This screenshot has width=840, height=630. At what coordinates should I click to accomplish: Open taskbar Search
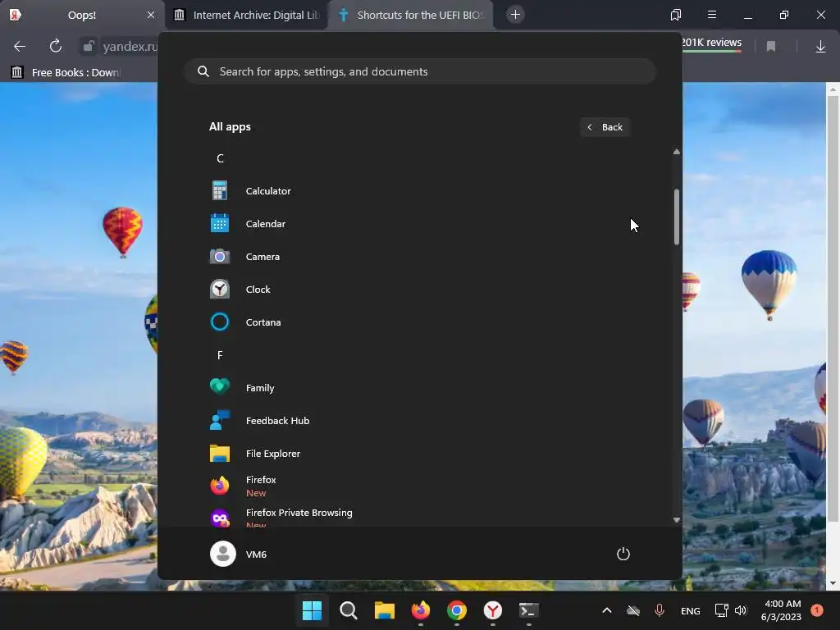(348, 610)
